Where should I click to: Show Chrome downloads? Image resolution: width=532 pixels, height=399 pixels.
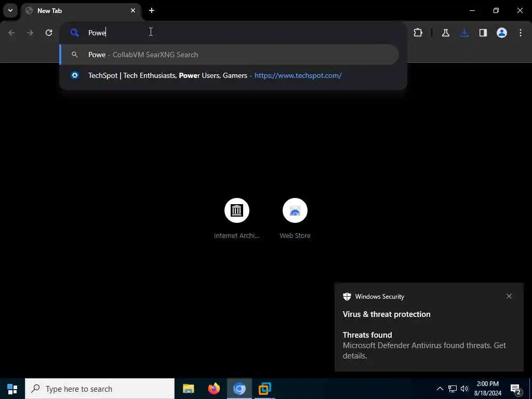[x=464, y=33]
